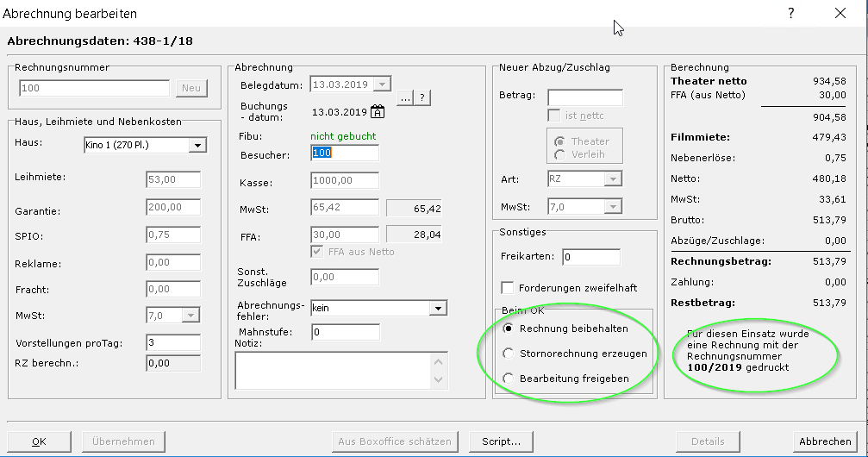This screenshot has width=868, height=457.
Task: Open the Script... button
Action: pyautogui.click(x=500, y=441)
